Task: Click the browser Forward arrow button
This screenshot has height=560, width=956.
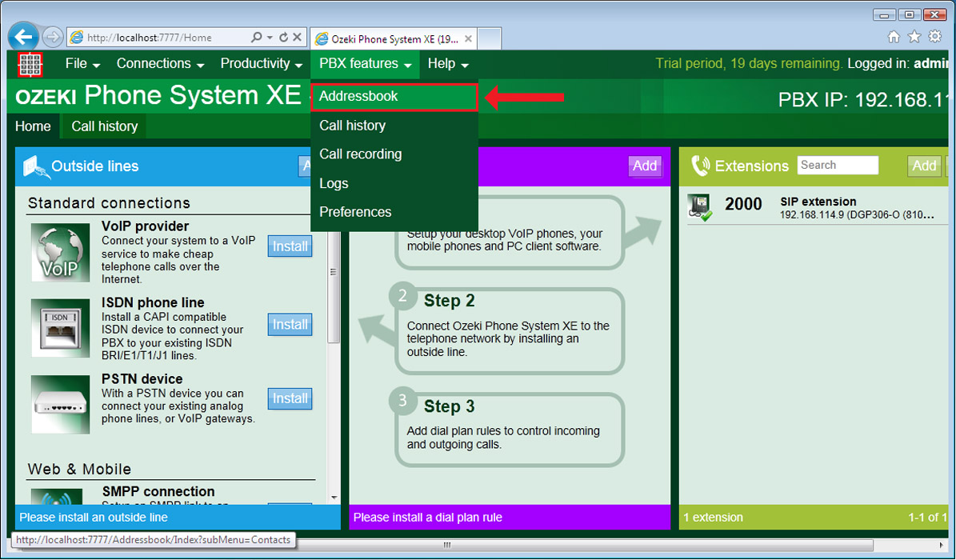Action: coord(53,38)
